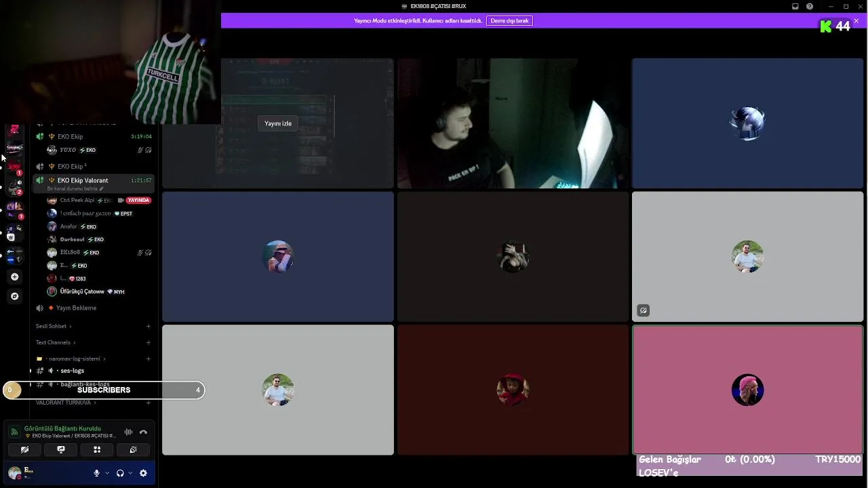Deafen with headphones icon
Image resolution: width=868 pixels, height=488 pixels.
point(120,473)
